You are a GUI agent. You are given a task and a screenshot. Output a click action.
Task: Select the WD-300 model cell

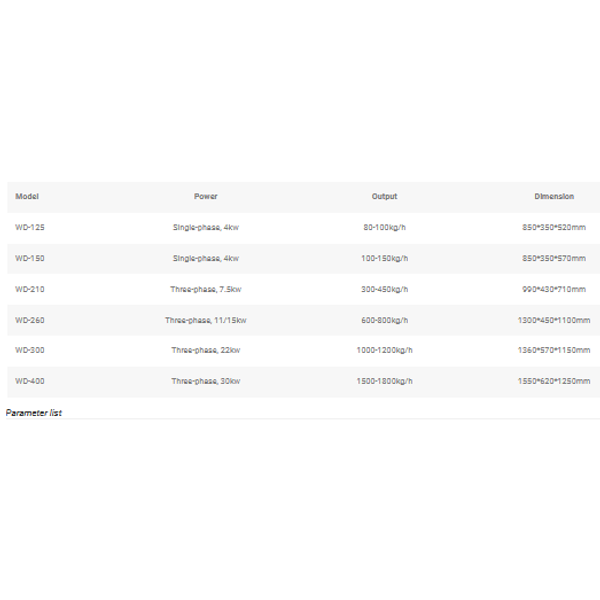(x=30, y=350)
